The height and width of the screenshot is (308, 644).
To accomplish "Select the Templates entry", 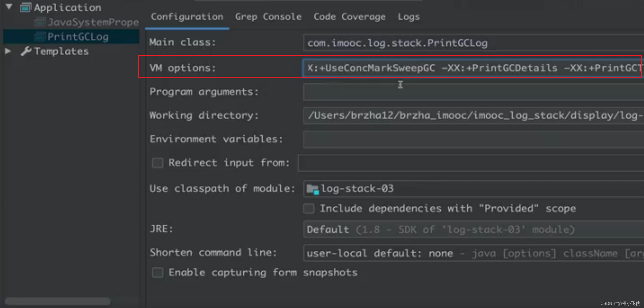I will click(61, 51).
